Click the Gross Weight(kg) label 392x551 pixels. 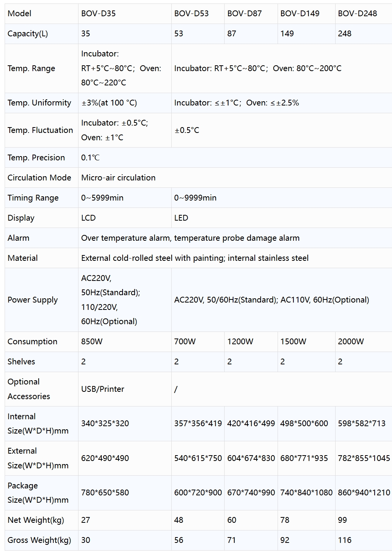pos(39,540)
